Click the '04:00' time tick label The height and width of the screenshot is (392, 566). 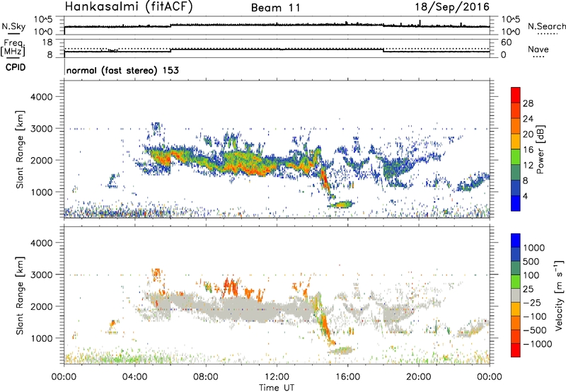pos(135,377)
